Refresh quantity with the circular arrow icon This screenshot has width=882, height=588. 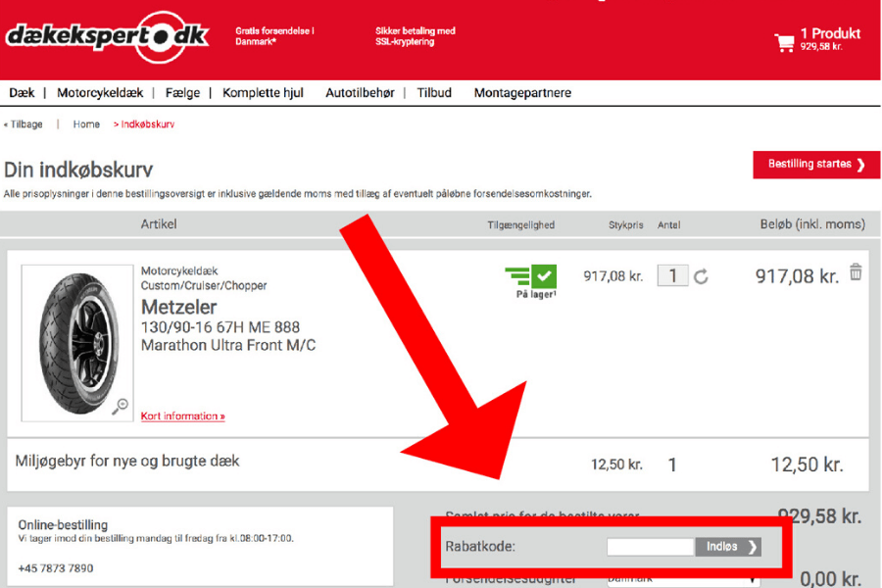click(701, 276)
